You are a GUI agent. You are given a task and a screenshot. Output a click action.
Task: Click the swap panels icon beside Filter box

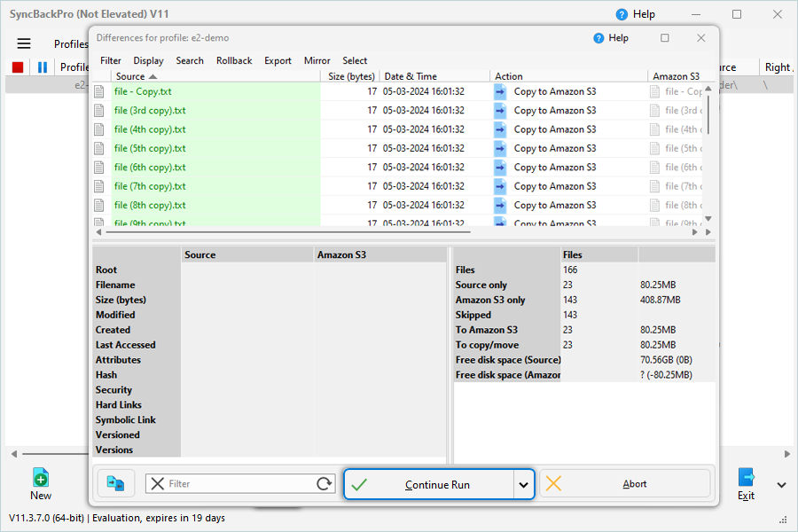pos(115,483)
